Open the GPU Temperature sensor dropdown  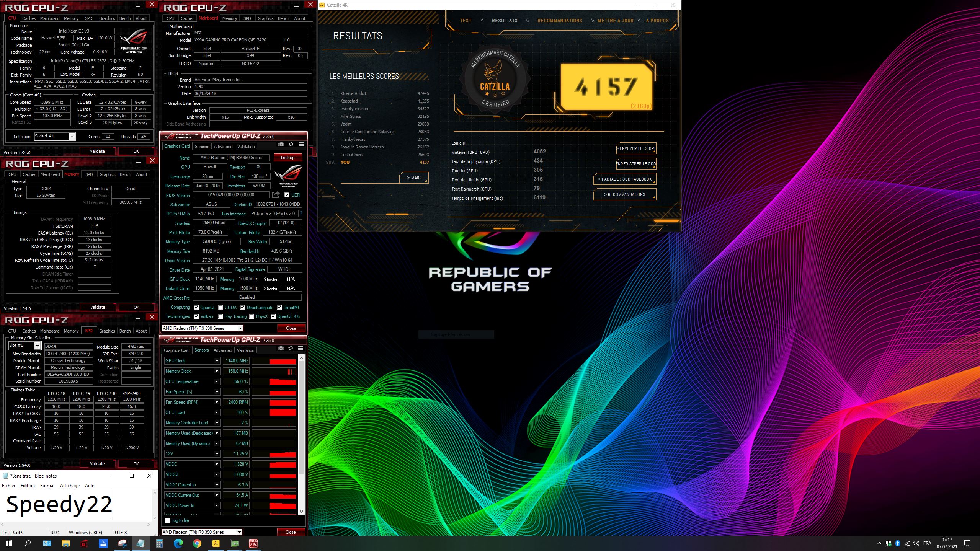[x=217, y=381]
